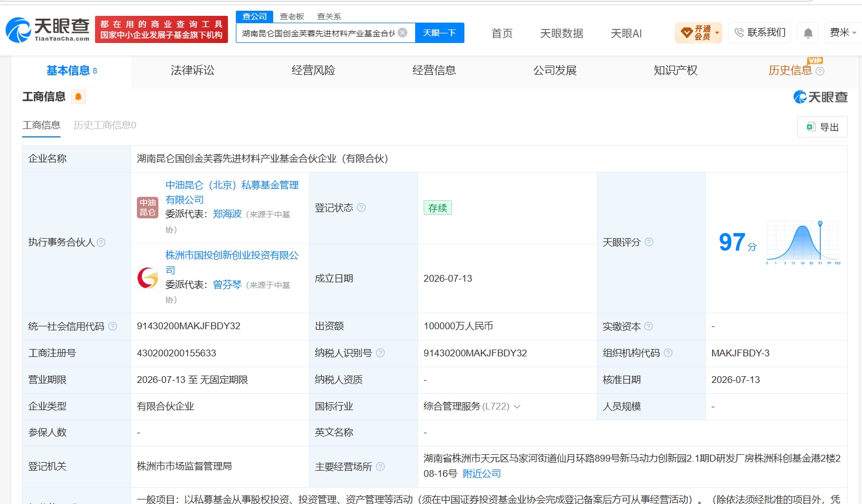Click the 中油昆仑 company logo

click(148, 208)
